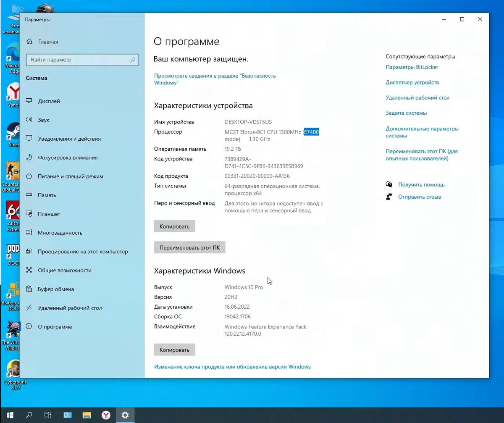504x423 pixels.
Task: Click Переименовать этот ПК (для опытных пользователей) link
Action: 422,155
